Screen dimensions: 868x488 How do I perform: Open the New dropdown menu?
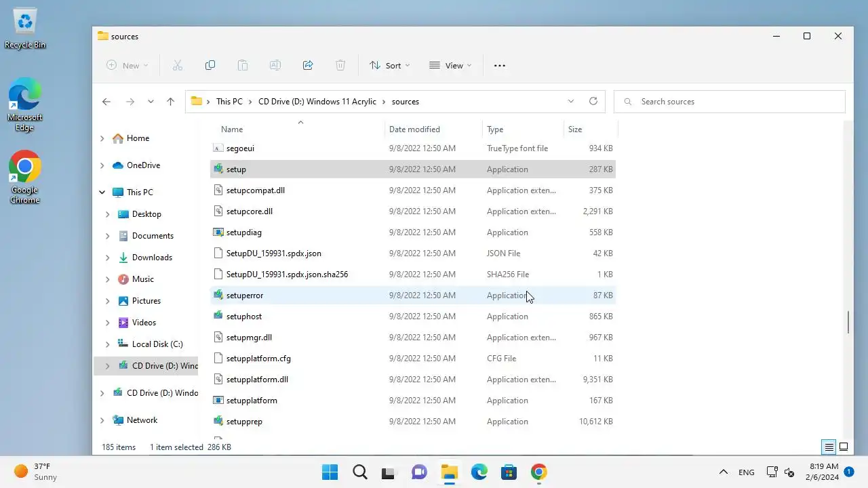(127, 66)
